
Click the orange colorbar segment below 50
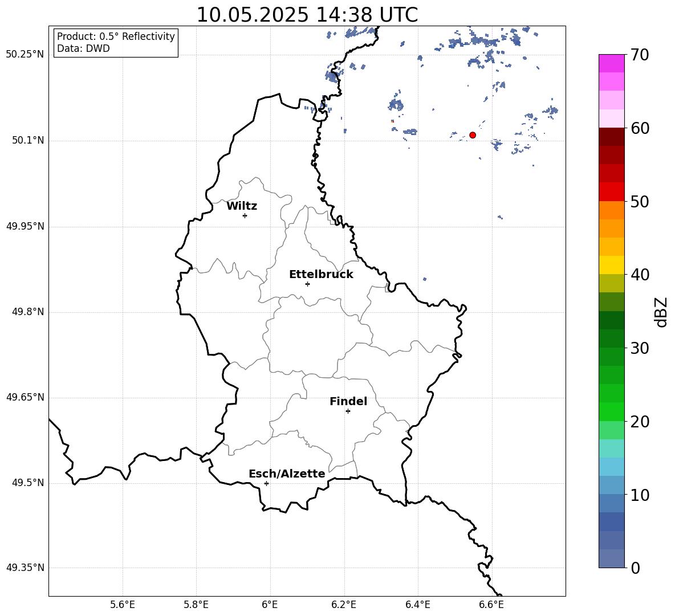[x=611, y=210]
